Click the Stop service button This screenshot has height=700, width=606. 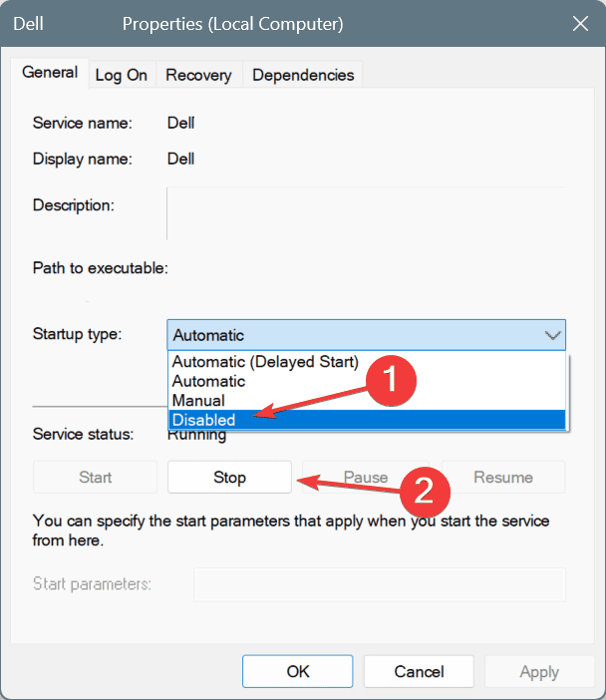229,478
